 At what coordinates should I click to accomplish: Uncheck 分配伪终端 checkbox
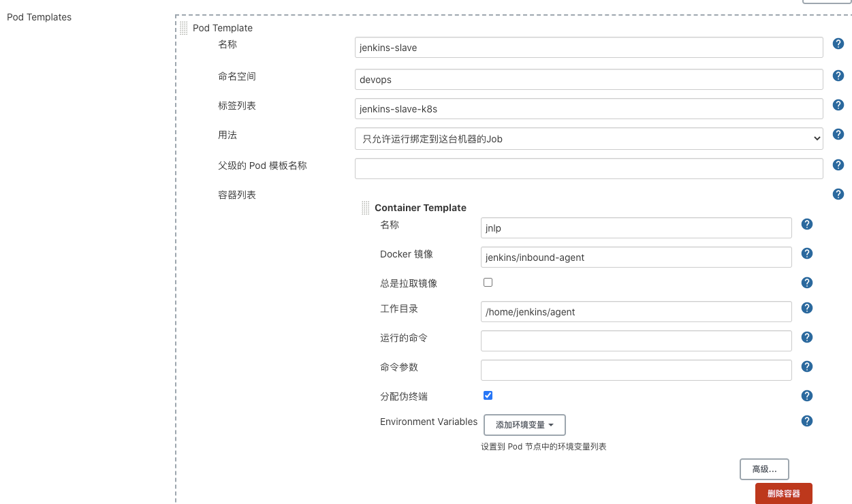tap(488, 395)
